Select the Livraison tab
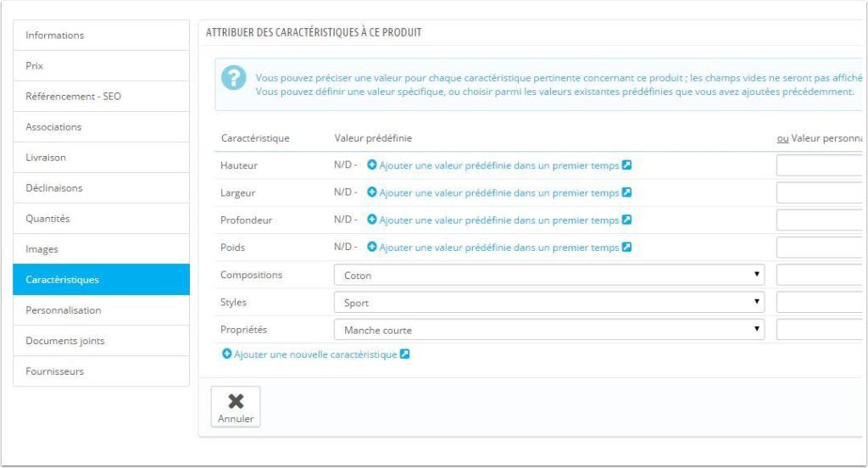 point(102,158)
